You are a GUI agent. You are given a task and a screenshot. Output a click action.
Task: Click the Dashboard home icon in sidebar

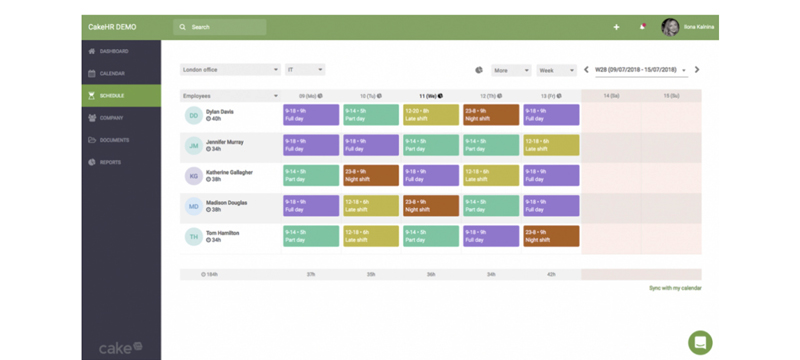(x=92, y=52)
